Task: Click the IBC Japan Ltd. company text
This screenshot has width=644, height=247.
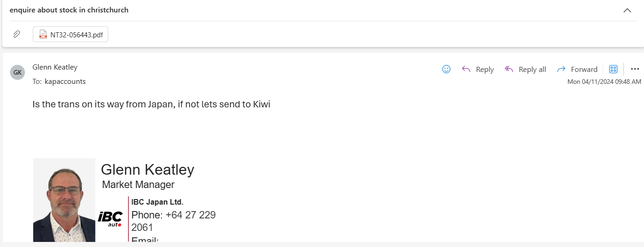Action: click(x=157, y=202)
